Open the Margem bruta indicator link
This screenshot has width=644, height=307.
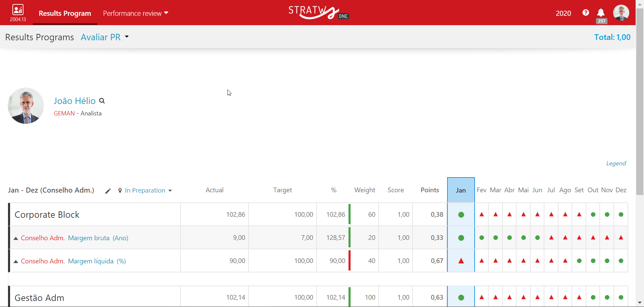click(x=89, y=238)
